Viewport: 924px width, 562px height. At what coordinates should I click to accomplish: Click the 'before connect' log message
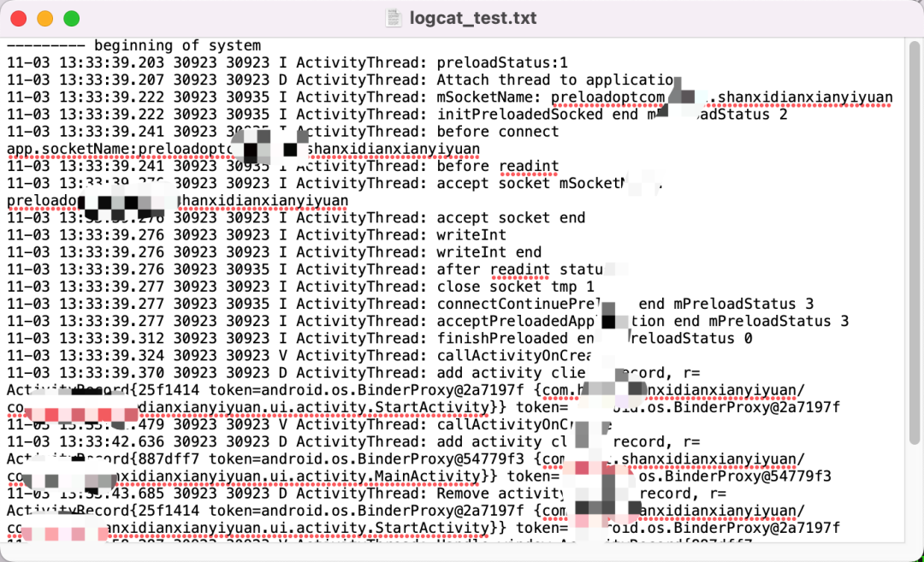497,132
